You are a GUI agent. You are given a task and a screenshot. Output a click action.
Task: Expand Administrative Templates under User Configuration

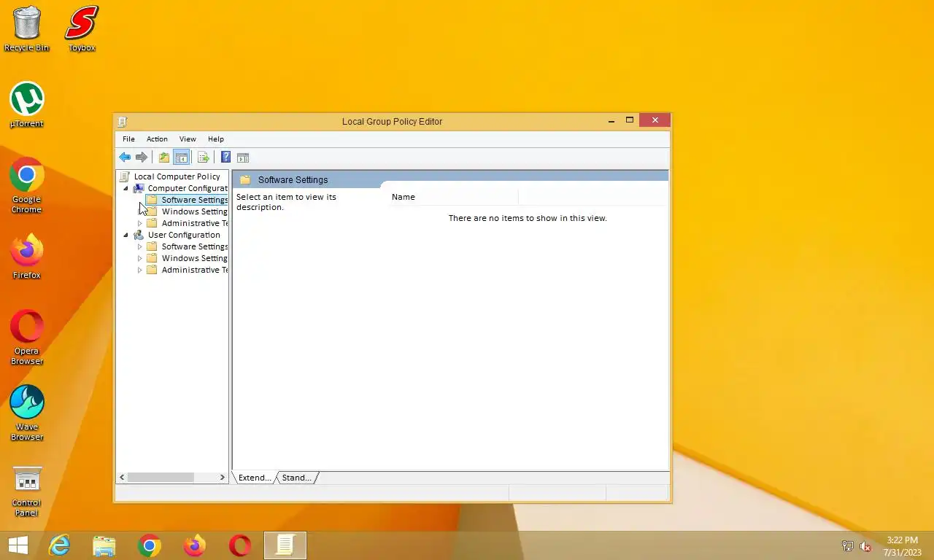[140, 270]
